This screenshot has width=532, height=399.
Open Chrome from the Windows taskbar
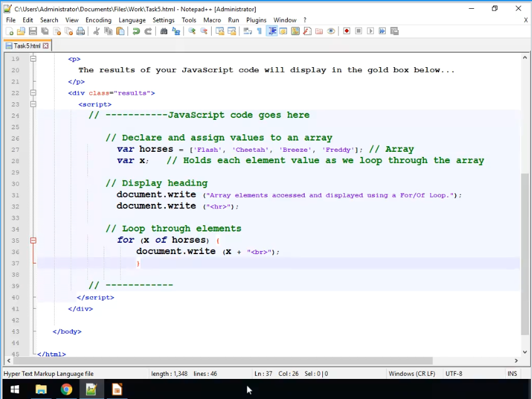(66, 390)
